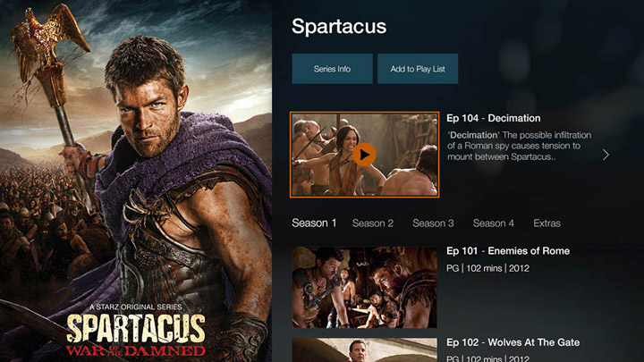This screenshot has height=362, width=644.
Task: Click the Ep 102 rating and runtime line
Action: [x=488, y=358]
